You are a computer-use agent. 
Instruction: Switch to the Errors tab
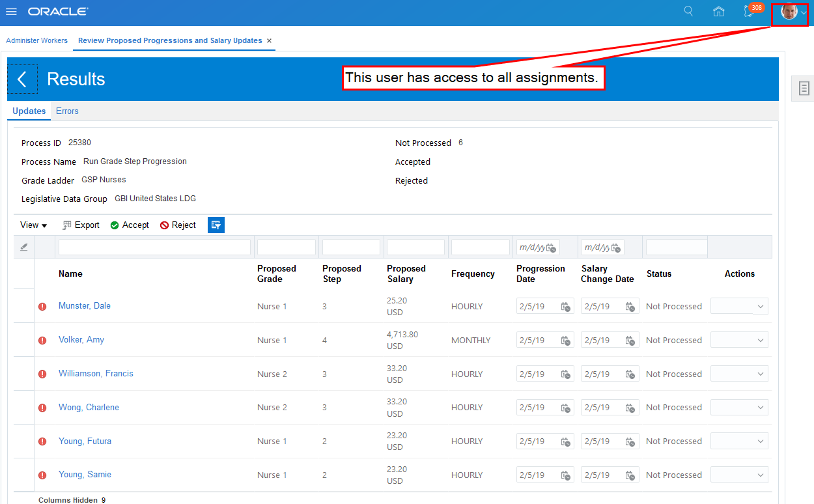(67, 111)
